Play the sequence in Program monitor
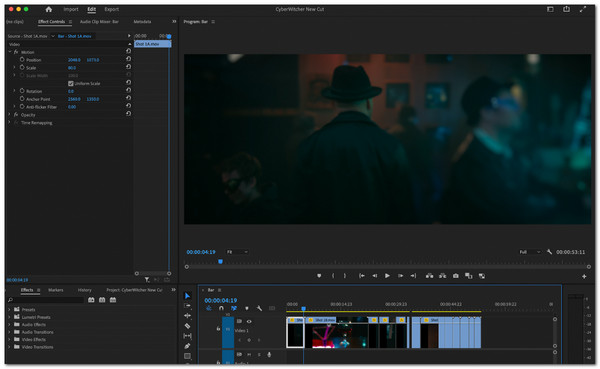This screenshot has height=369, width=600. tap(387, 276)
